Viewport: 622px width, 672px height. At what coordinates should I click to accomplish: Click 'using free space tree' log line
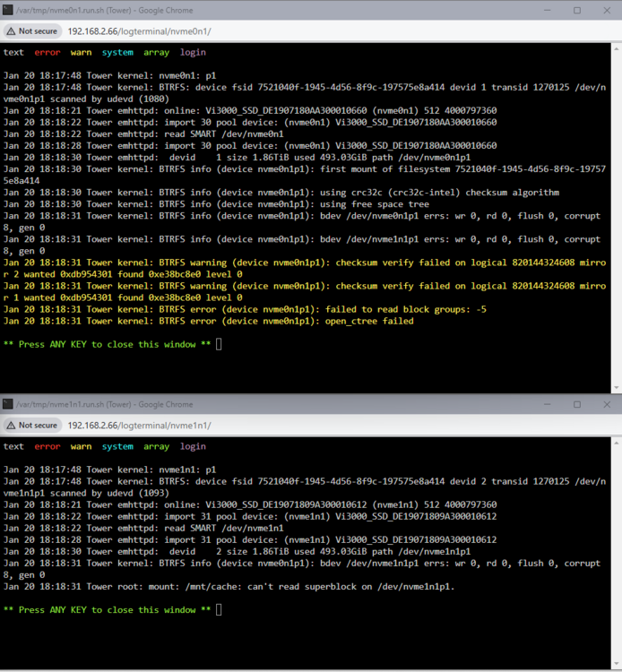tap(217, 204)
